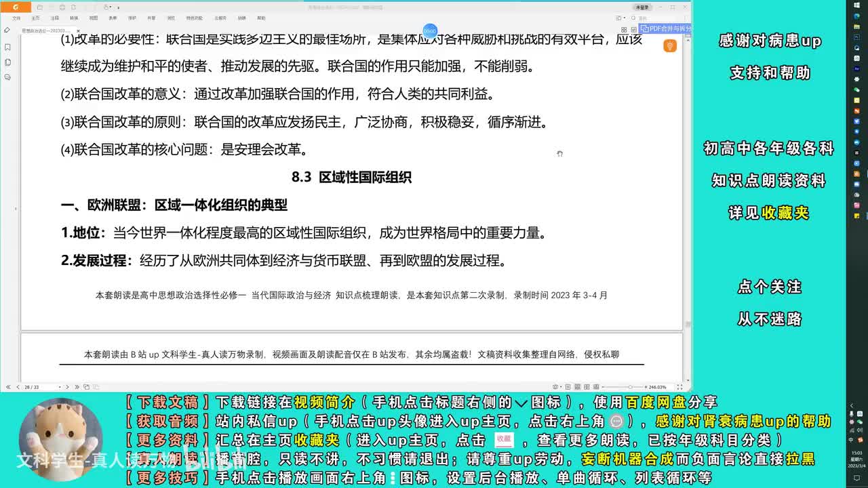Adjust the zoom slider handle
Image resolution: width=868 pixels, height=488 pixels.
click(631, 387)
